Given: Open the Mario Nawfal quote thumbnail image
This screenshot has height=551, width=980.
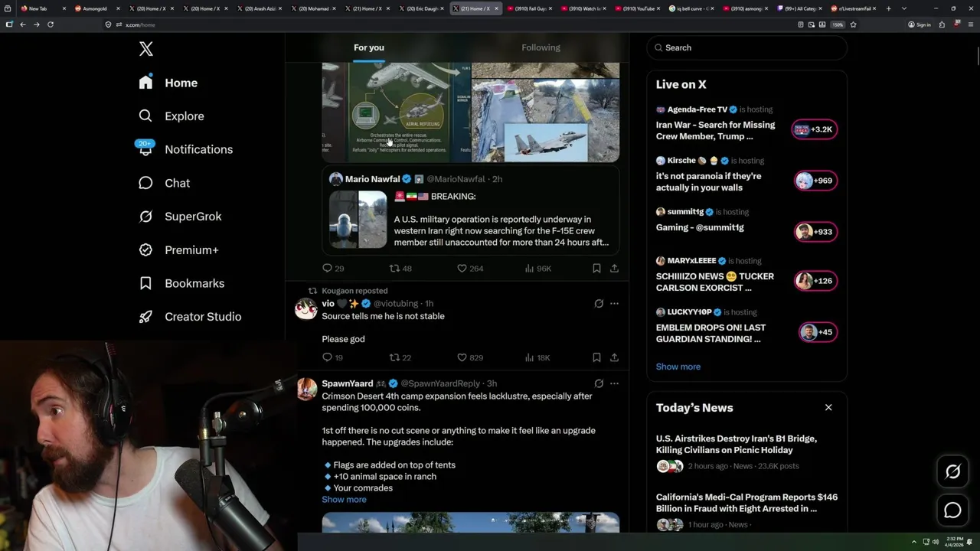Looking at the screenshot, I should click(358, 220).
